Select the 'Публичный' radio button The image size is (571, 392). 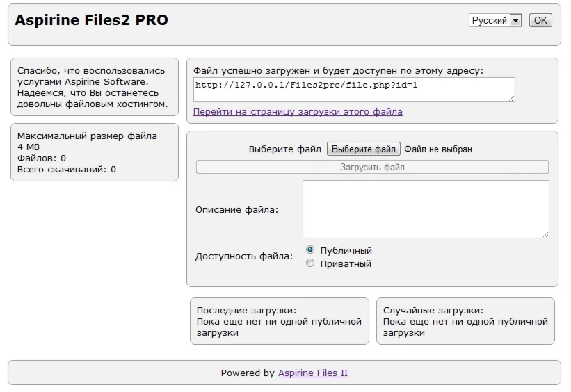(x=310, y=250)
